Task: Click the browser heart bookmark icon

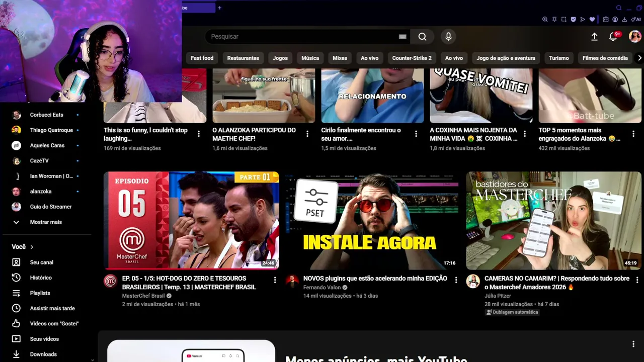Action: click(592, 20)
